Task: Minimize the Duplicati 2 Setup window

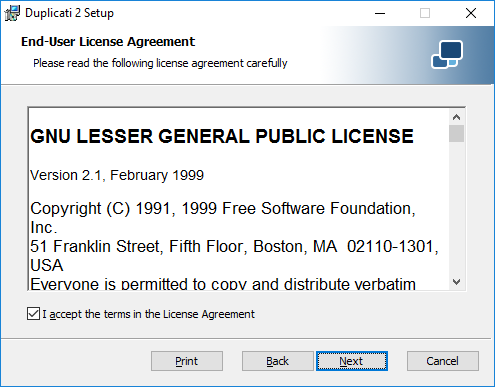Action: click(380, 13)
